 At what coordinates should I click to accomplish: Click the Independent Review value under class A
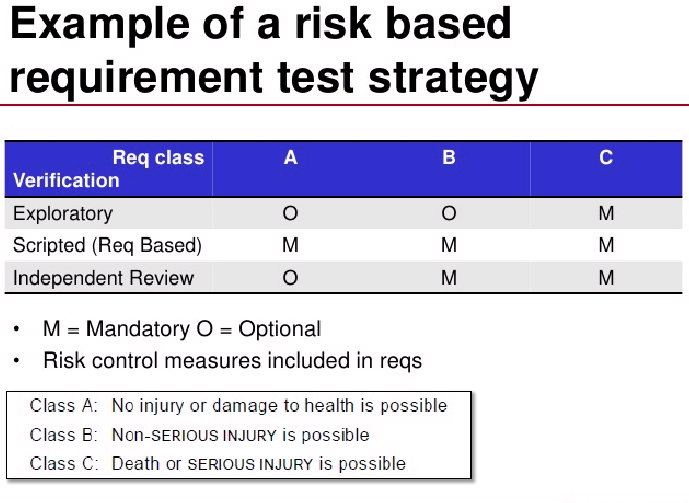point(290,278)
